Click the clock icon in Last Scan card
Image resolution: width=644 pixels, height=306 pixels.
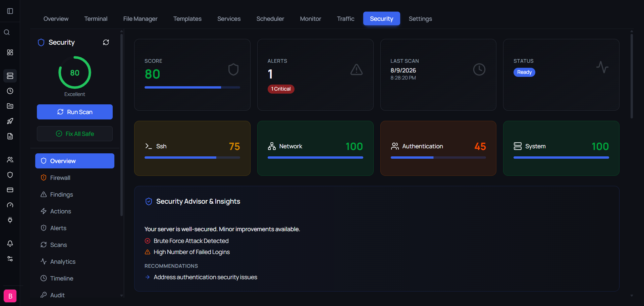coord(479,69)
